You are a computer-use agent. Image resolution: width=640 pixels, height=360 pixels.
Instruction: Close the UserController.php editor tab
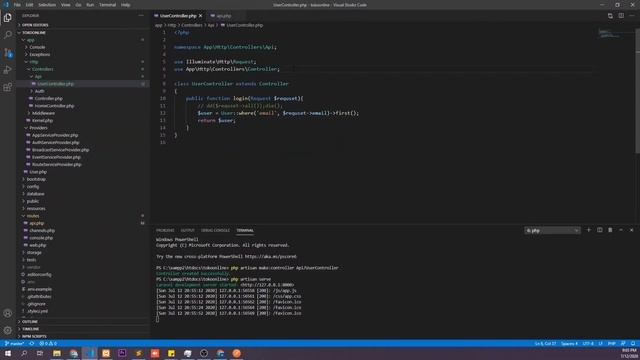[x=200, y=16]
